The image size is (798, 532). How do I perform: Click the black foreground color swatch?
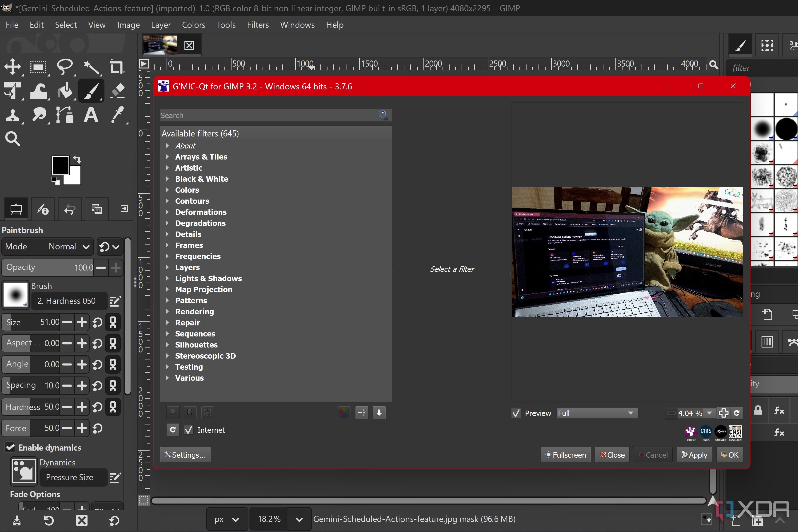[60, 165]
